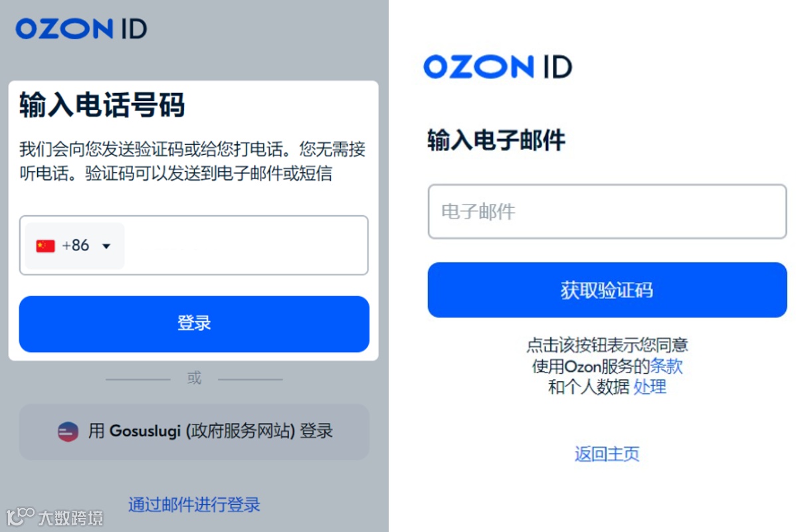Click the Gosuslugi round flag icon
The width and height of the screenshot is (796, 532).
pyautogui.click(x=68, y=432)
